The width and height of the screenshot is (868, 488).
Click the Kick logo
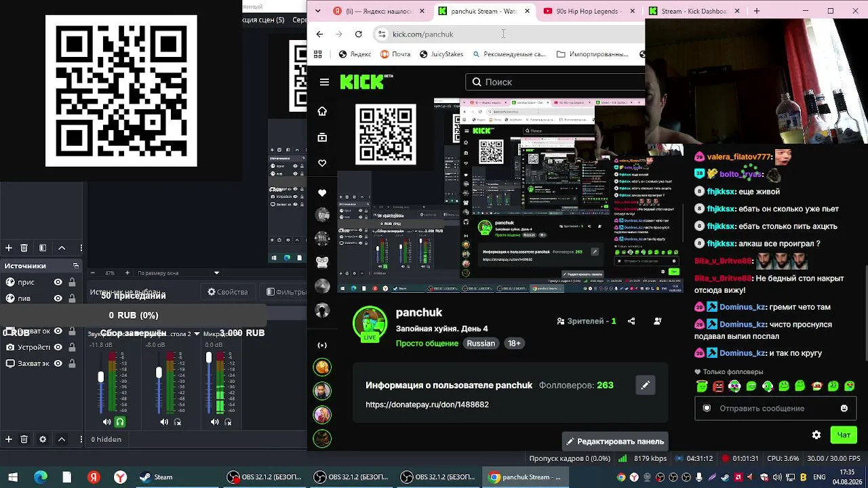(366, 82)
